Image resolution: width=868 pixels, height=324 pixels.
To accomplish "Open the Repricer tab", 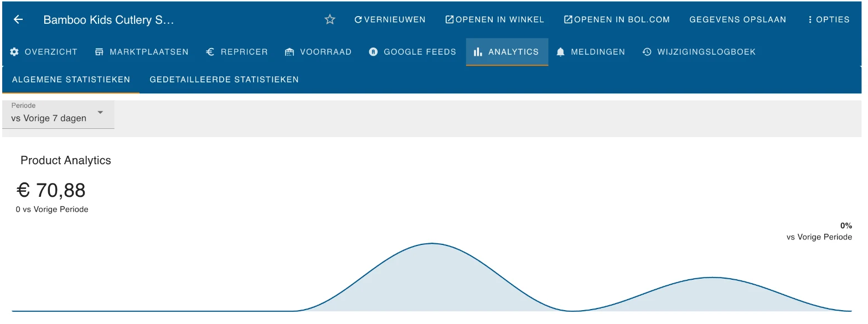I will tap(237, 52).
